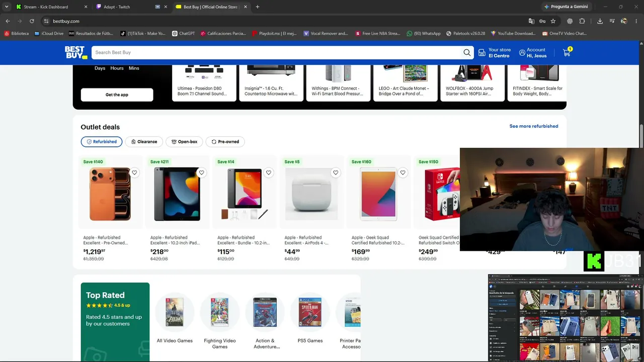Open the Vocal Remover bookmark
This screenshot has width=644, height=362.
[x=326, y=34]
